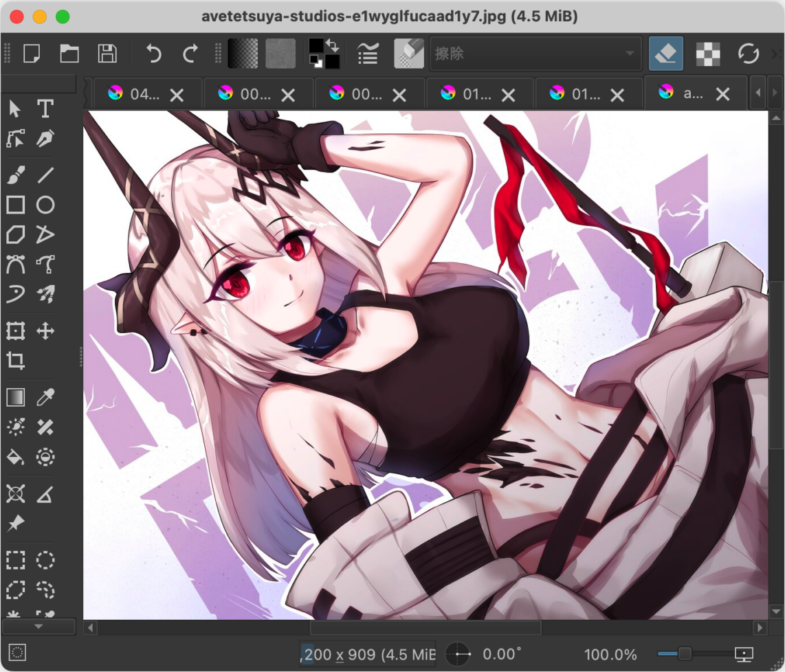Image resolution: width=785 pixels, height=672 pixels.
Task: Click the vertical scrollbar down arrow
Action: 776,612
